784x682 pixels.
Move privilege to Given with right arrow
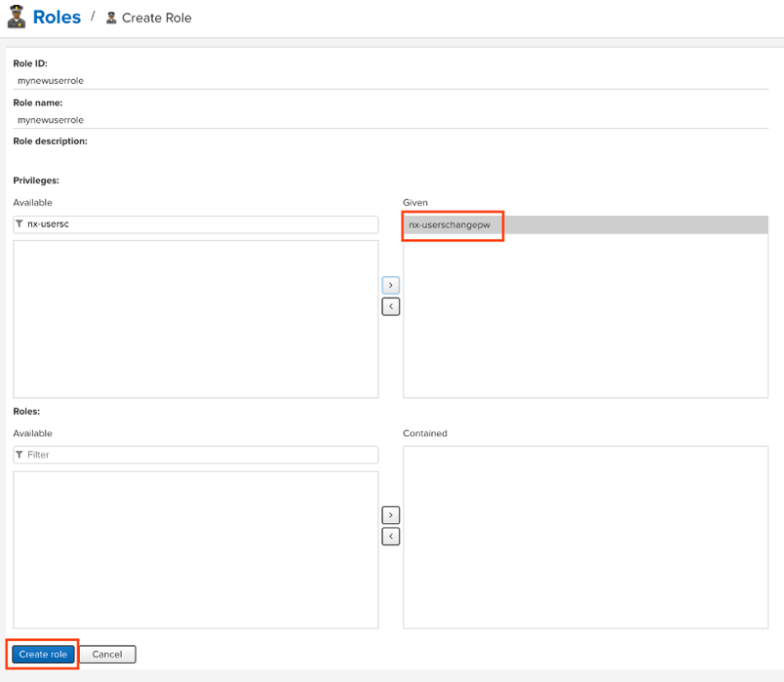390,285
